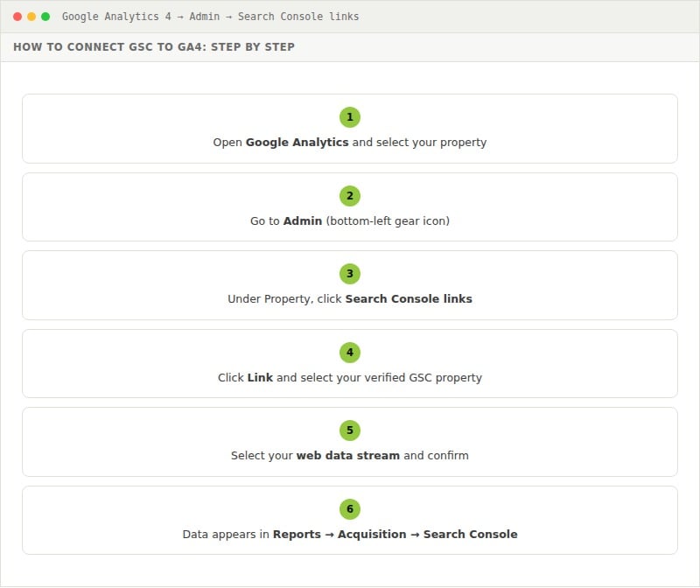Click the green step 6 badge
Image resolution: width=700 pixels, height=588 pixels.
pyautogui.click(x=349, y=509)
